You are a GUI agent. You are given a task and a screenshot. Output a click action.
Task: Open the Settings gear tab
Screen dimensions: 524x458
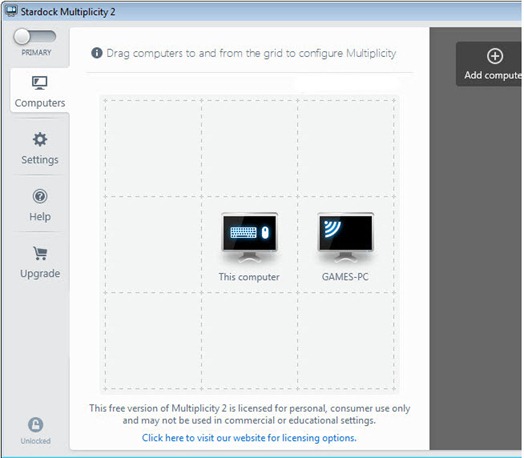40,148
